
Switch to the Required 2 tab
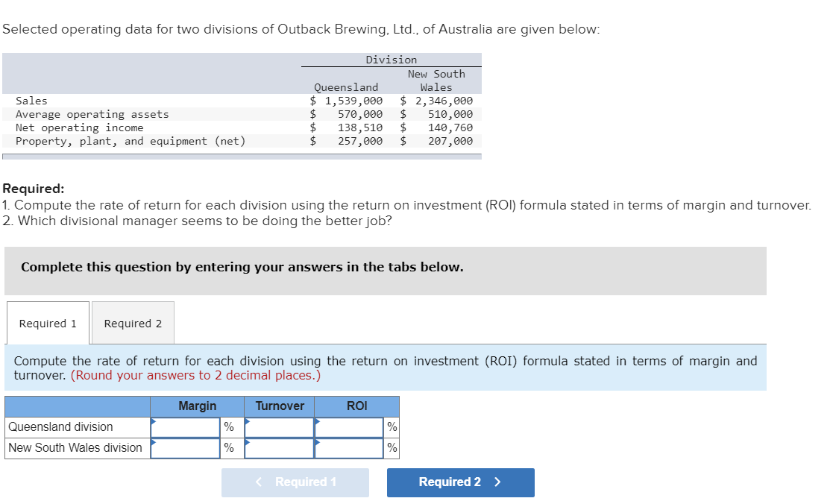click(x=133, y=322)
